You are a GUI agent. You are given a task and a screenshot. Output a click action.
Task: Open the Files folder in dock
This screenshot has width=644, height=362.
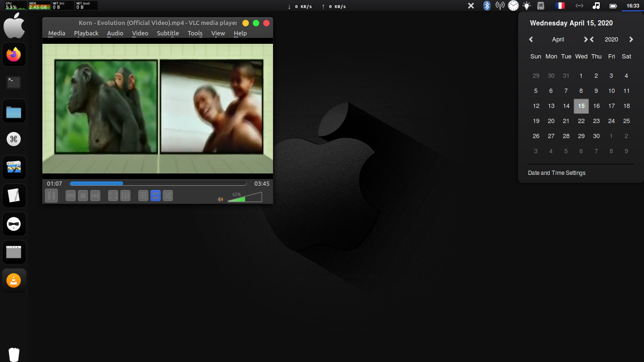click(14, 111)
